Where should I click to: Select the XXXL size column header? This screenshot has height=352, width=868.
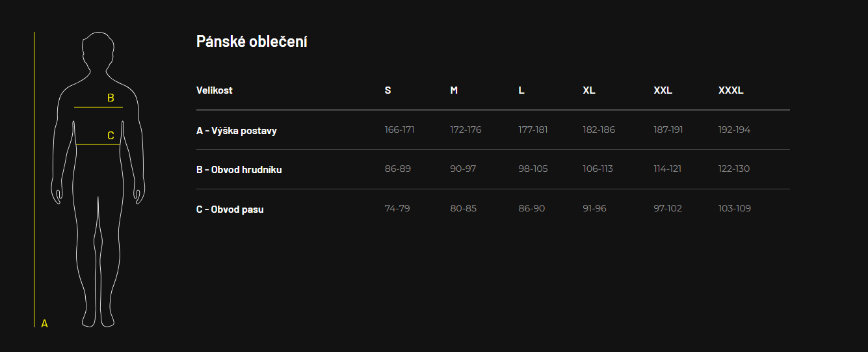pyautogui.click(x=731, y=90)
